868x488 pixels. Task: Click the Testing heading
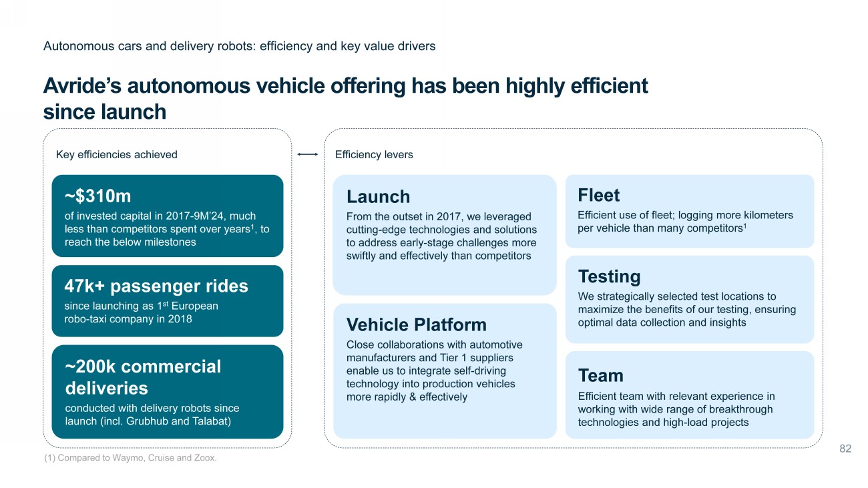click(609, 276)
